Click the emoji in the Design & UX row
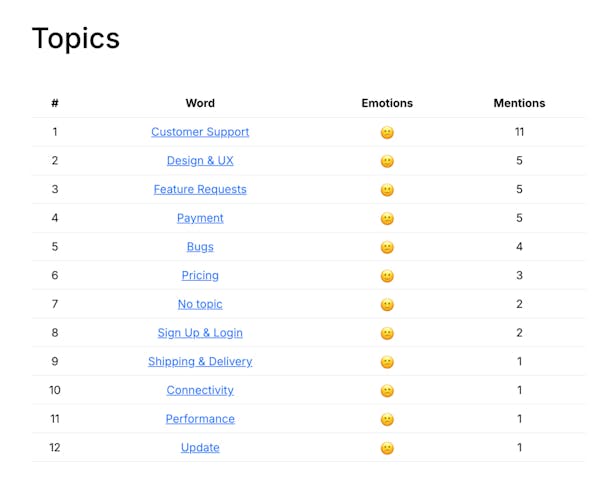The width and height of the screenshot is (600, 488). (x=387, y=161)
